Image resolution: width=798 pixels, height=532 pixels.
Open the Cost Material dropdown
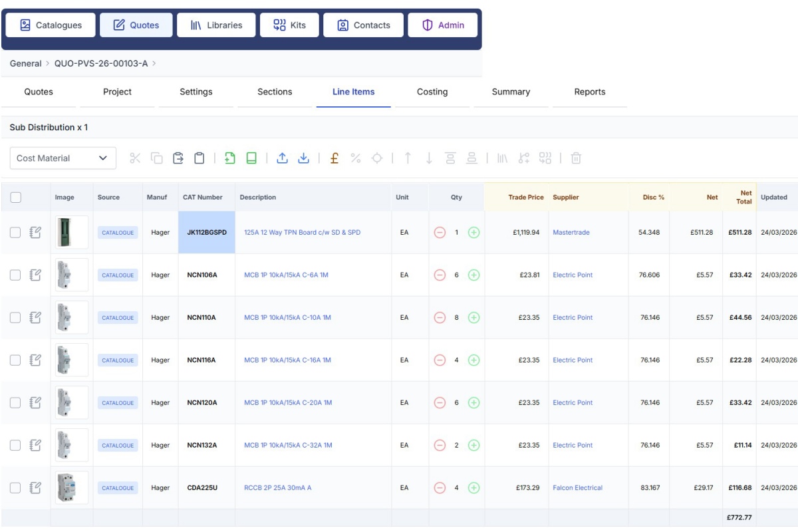click(63, 158)
